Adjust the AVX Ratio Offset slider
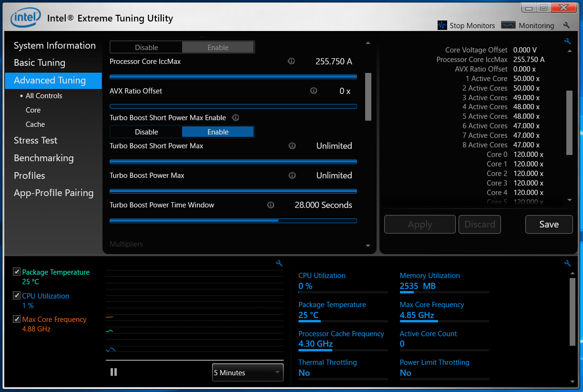This screenshot has height=392, width=583. (233, 106)
